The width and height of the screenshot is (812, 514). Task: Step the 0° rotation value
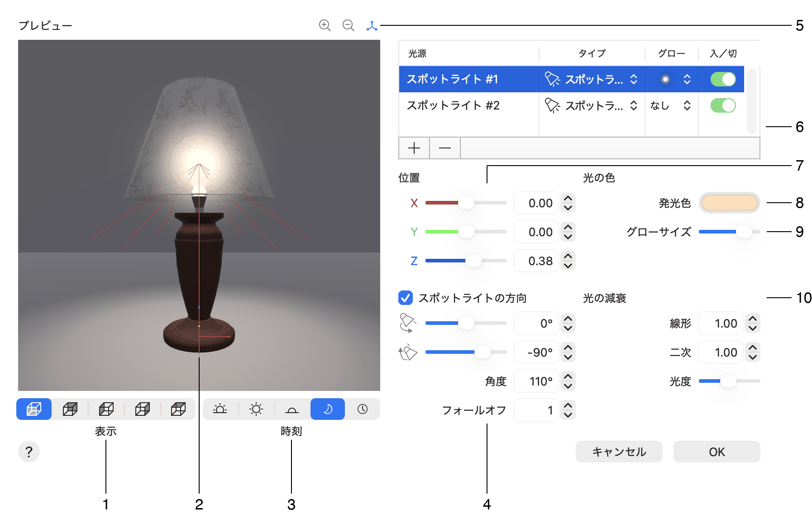click(568, 323)
